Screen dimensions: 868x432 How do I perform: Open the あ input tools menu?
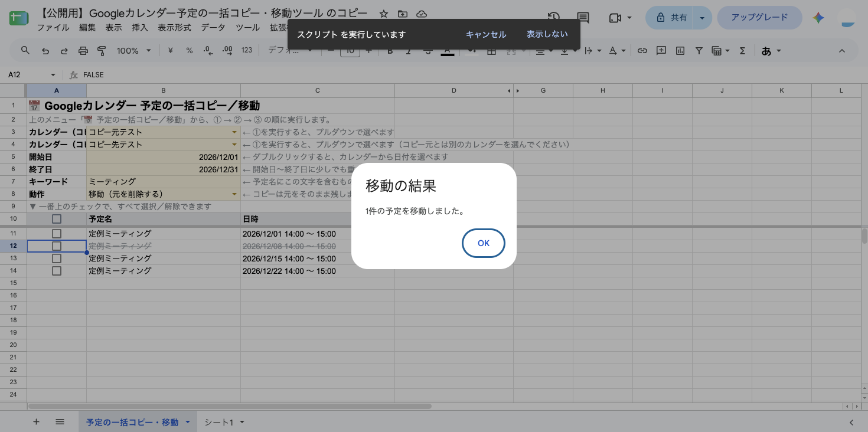click(771, 51)
